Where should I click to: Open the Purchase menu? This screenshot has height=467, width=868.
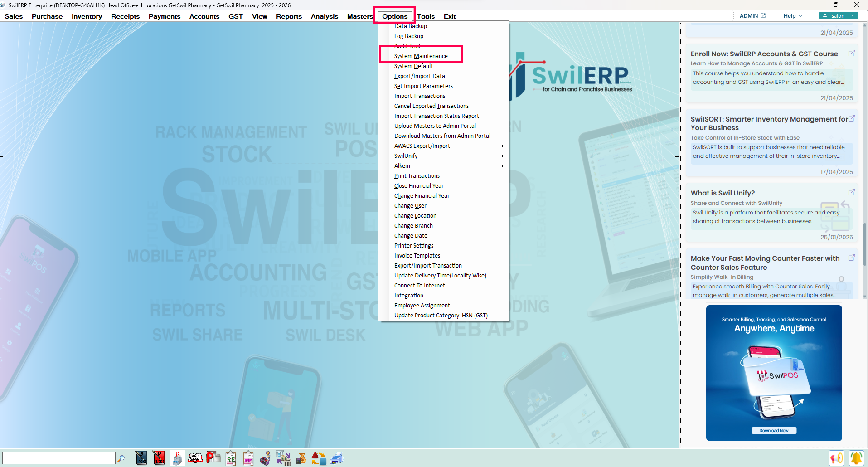pyautogui.click(x=47, y=16)
